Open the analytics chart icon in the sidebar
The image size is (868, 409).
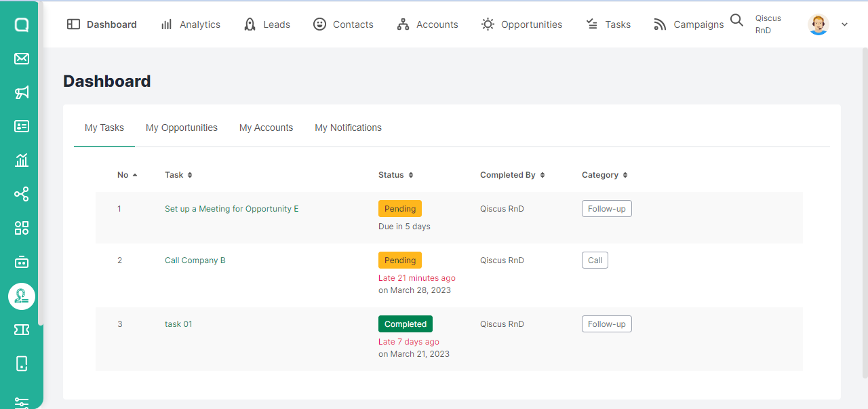click(21, 160)
